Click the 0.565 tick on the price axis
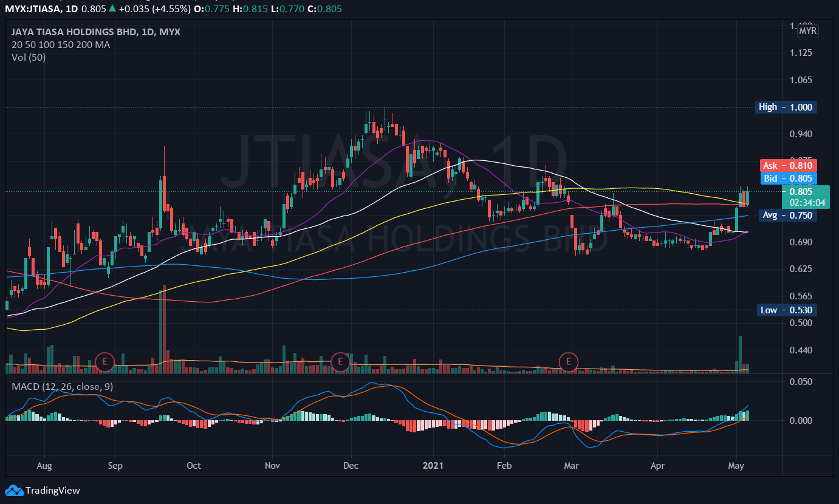This screenshot has width=839, height=504. point(801,296)
